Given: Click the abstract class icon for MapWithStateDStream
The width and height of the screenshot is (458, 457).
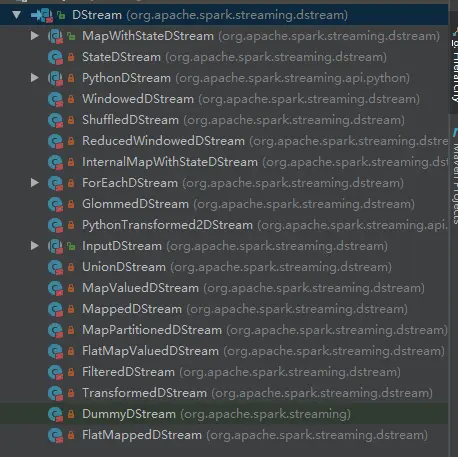Looking at the screenshot, I should 55,36.
